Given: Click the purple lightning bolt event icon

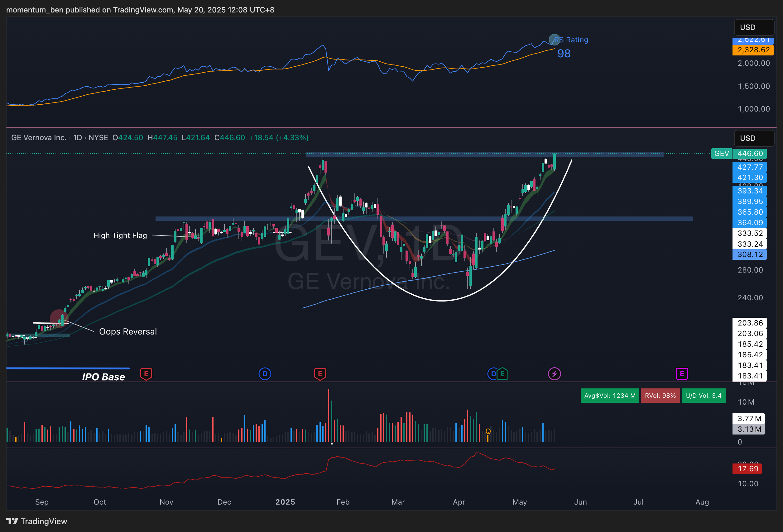Looking at the screenshot, I should pyautogui.click(x=554, y=374).
